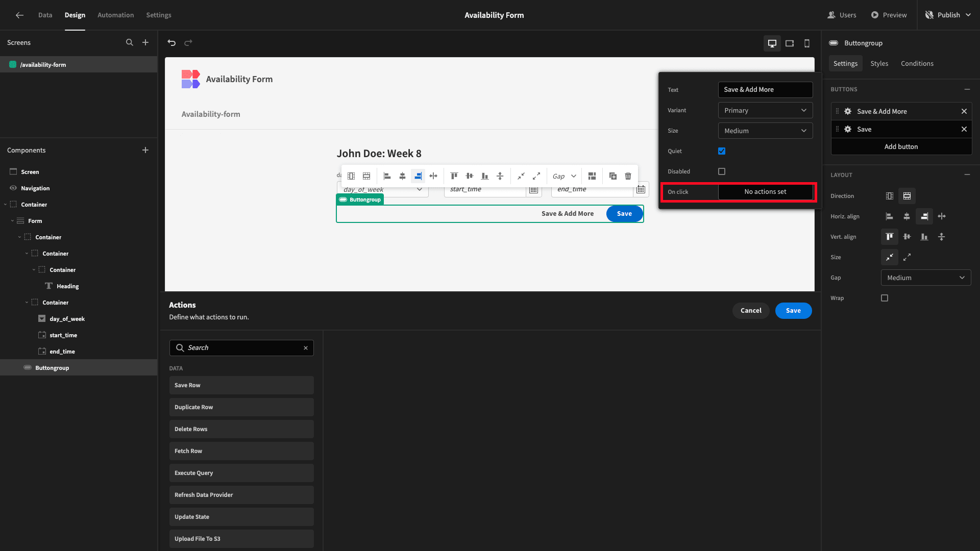980x551 pixels.
Task: Enable the Disabled checkbox
Action: point(722,171)
